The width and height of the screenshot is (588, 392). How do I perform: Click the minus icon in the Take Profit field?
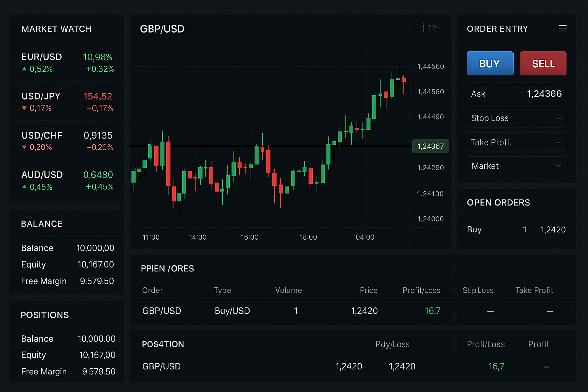(559, 142)
